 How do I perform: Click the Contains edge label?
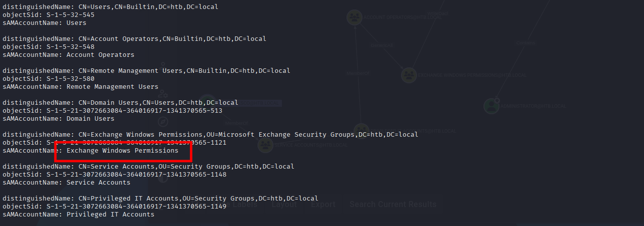[525, 43]
